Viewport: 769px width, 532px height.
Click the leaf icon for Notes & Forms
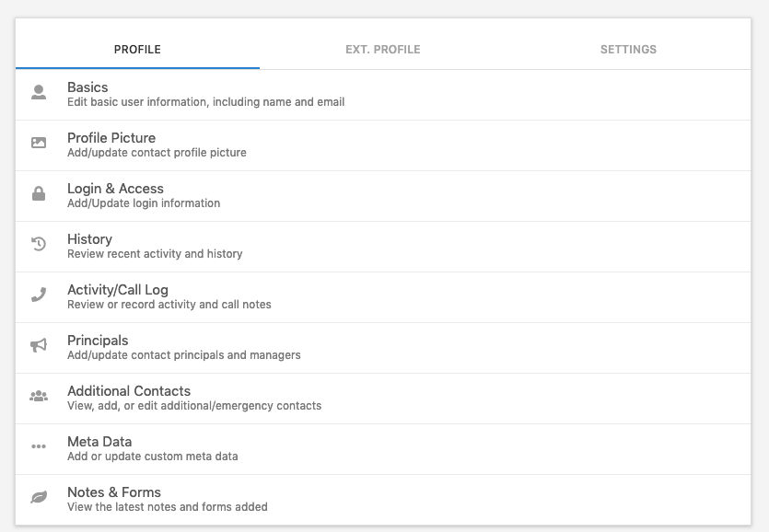click(38, 496)
